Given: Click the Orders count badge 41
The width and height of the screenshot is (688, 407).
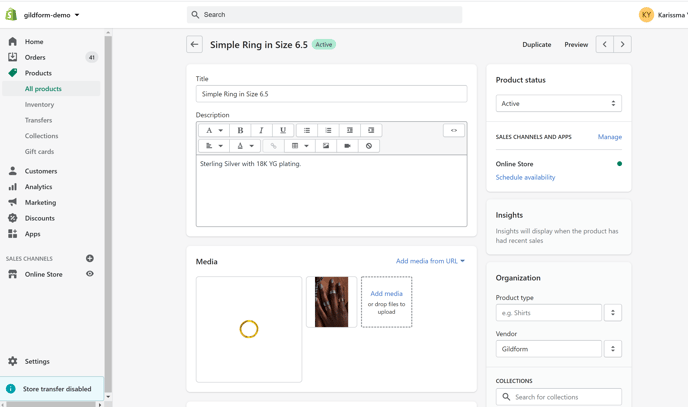Looking at the screenshot, I should point(91,57).
